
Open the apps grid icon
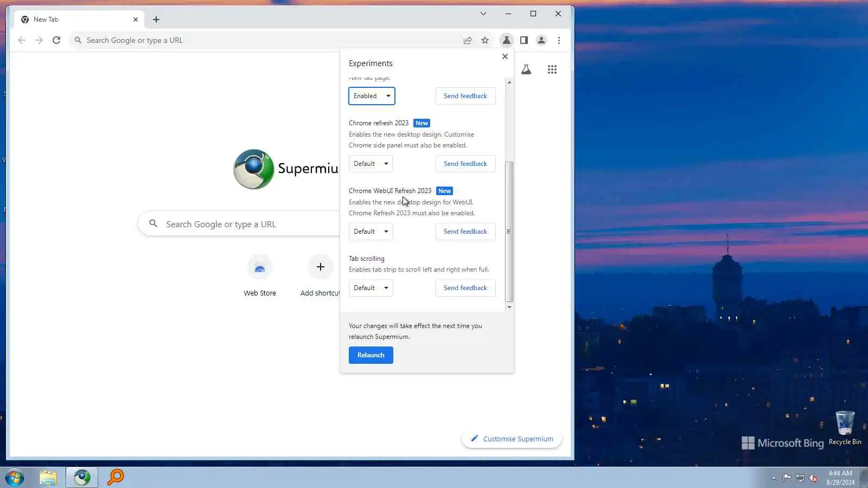click(x=552, y=69)
